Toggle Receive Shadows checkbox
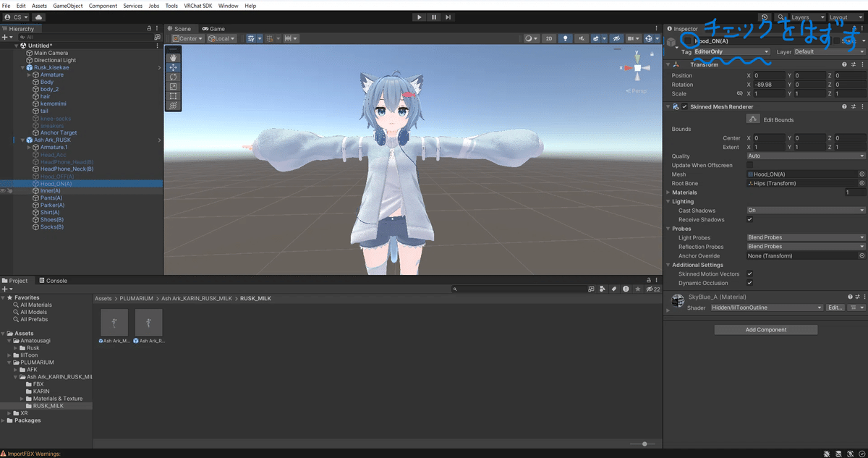Screen dimensions: 868x458 coord(749,219)
